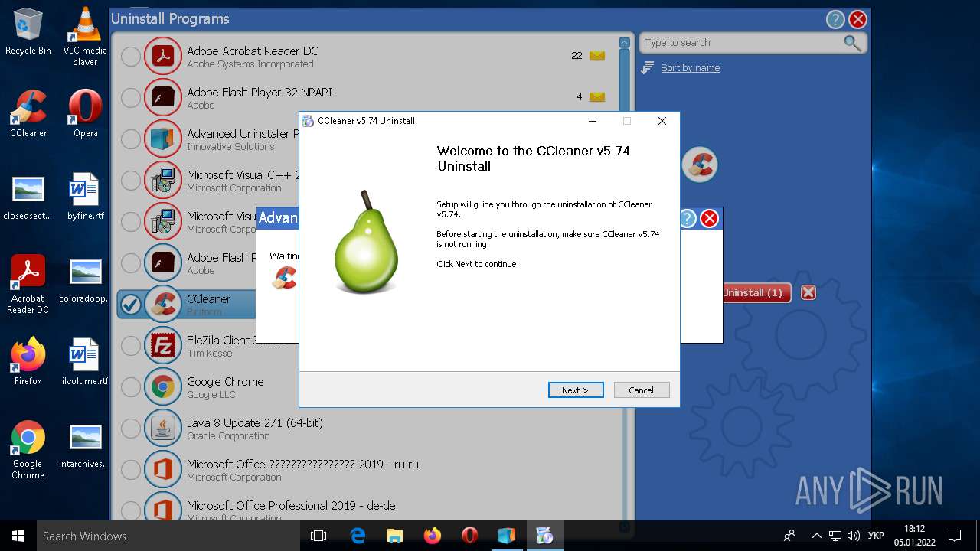Viewport: 980px width, 551px height.
Task: Click the Sort by name link
Action: click(x=691, y=68)
